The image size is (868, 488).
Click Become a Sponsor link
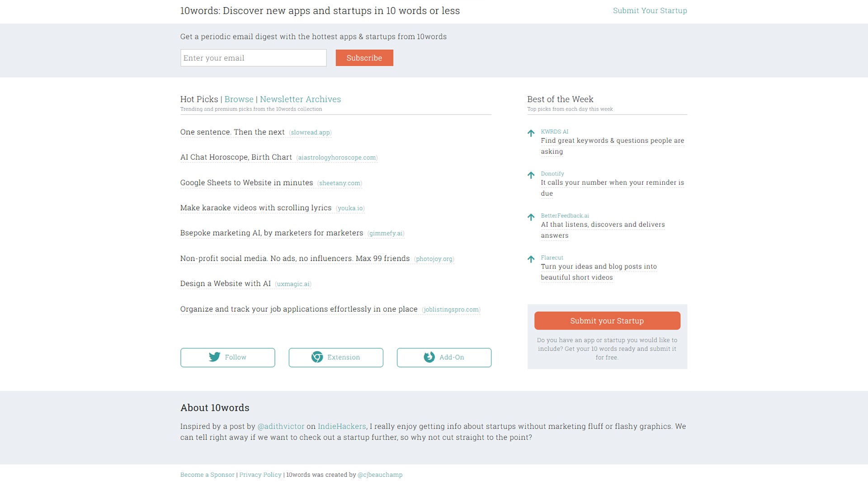[x=208, y=475]
